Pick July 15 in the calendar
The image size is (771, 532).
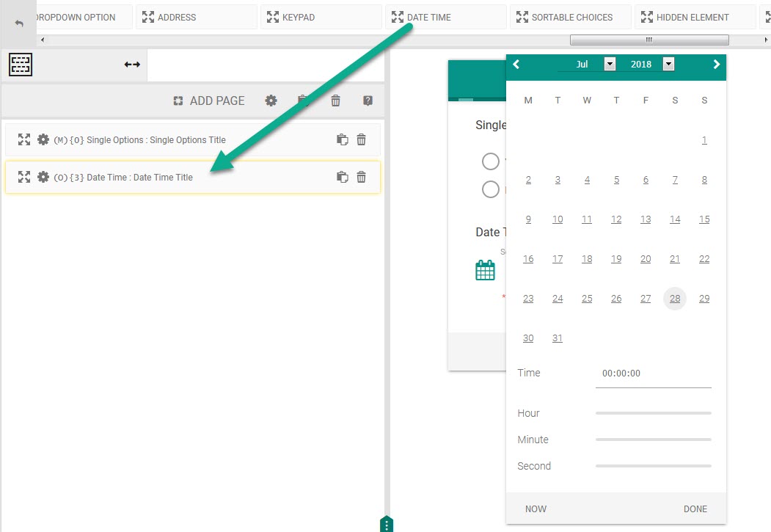point(704,219)
